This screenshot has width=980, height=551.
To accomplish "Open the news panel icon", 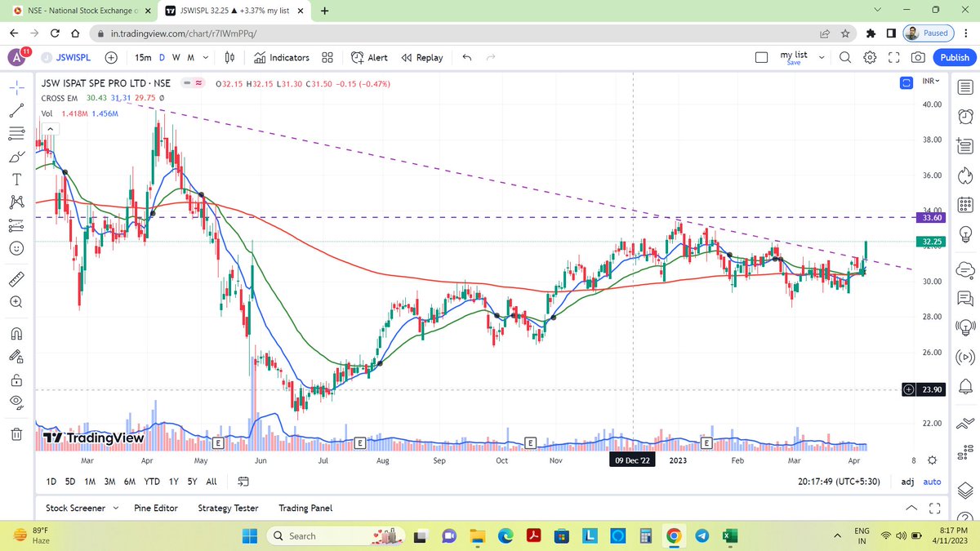I will click(x=964, y=146).
